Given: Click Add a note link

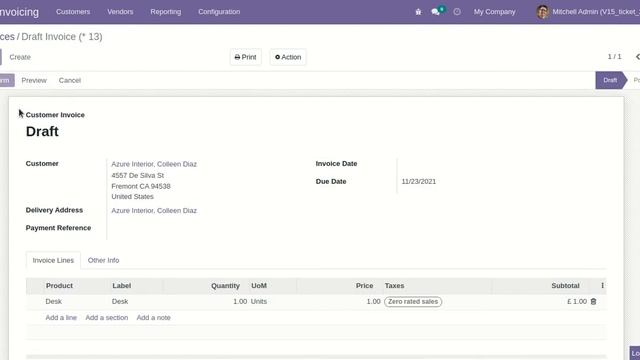Looking at the screenshot, I should click(153, 318).
